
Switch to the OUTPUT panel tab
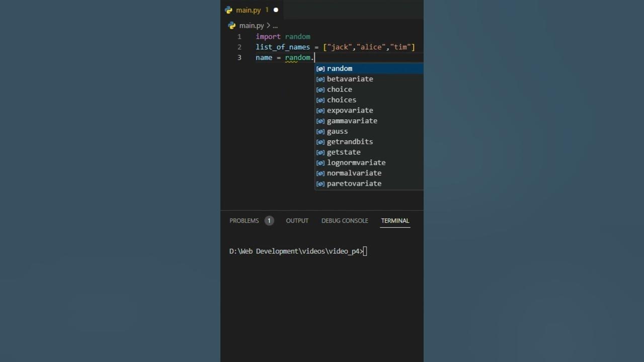pyautogui.click(x=297, y=221)
